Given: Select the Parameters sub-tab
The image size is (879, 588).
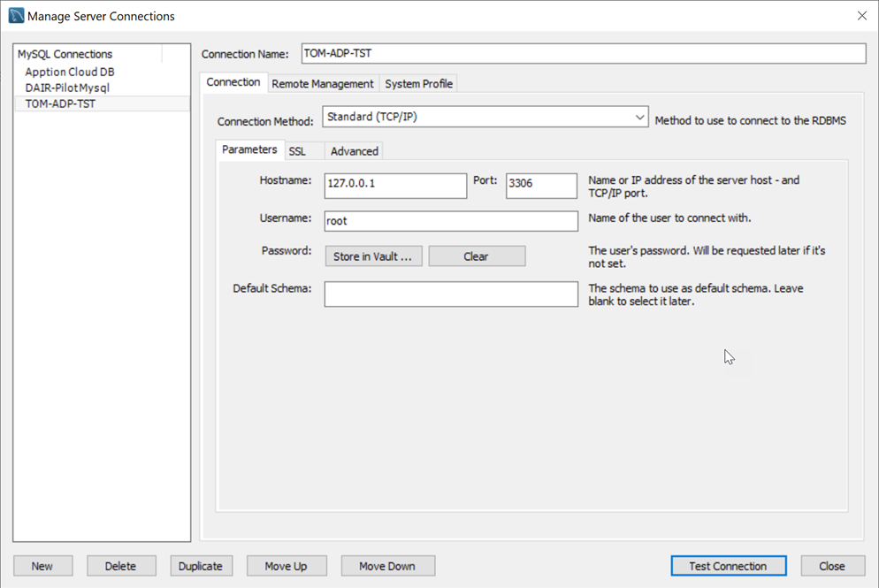Looking at the screenshot, I should (x=249, y=150).
